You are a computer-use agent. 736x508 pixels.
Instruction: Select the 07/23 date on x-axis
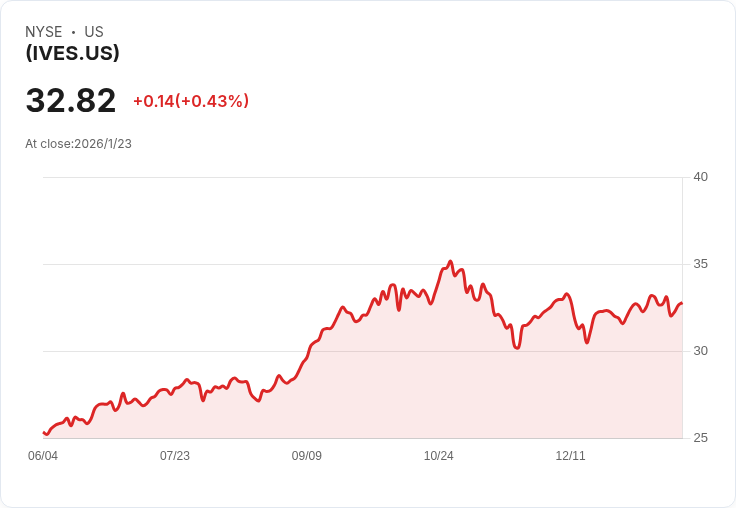(175, 456)
